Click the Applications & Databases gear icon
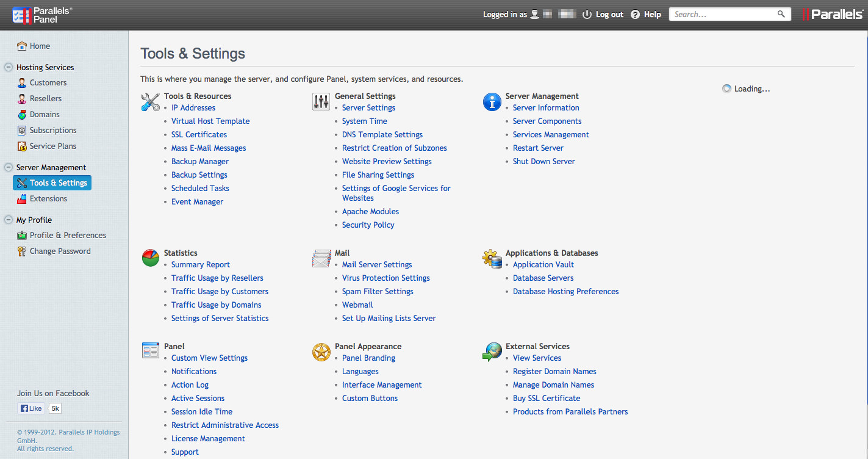The width and height of the screenshot is (868, 459). 492,259
